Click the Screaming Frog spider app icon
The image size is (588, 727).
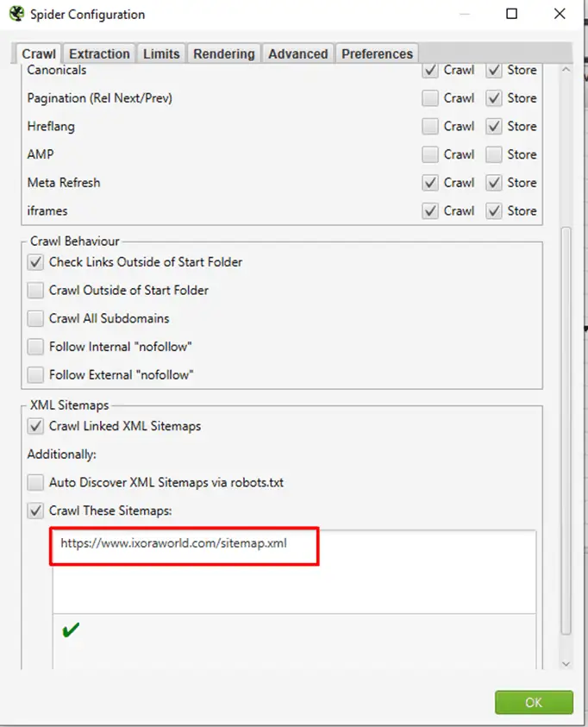(x=16, y=14)
